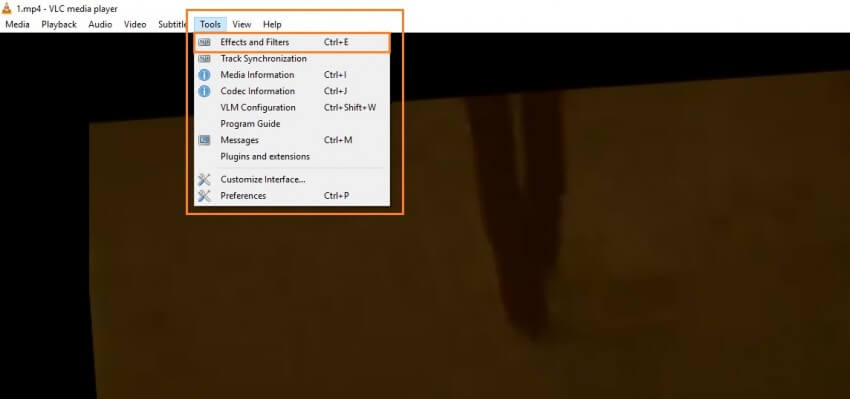Open the Playback menu
Viewport: 850px width, 399px height.
(x=59, y=24)
